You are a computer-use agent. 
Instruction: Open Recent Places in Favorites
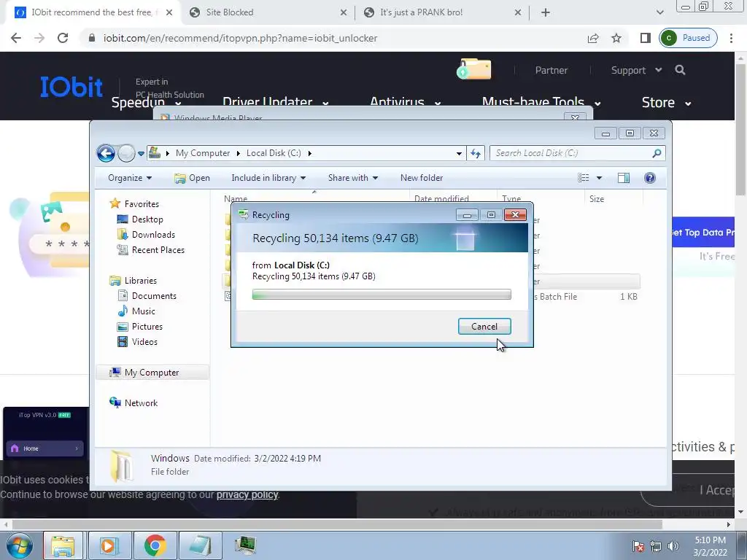click(158, 249)
